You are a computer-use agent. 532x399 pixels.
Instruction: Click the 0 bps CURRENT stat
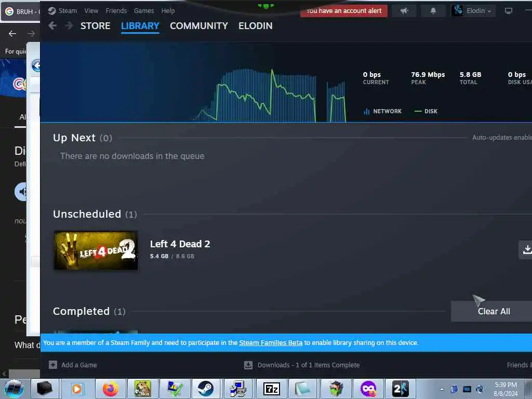(376, 78)
